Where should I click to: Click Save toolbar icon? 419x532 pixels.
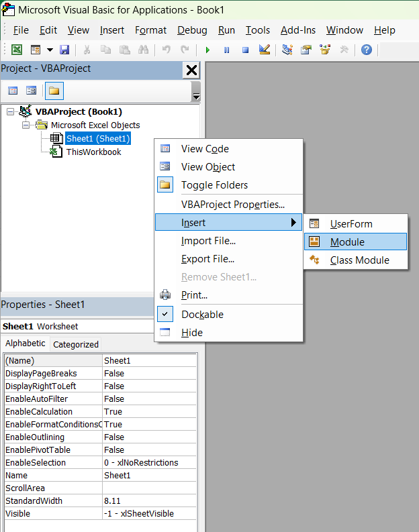coord(64,50)
